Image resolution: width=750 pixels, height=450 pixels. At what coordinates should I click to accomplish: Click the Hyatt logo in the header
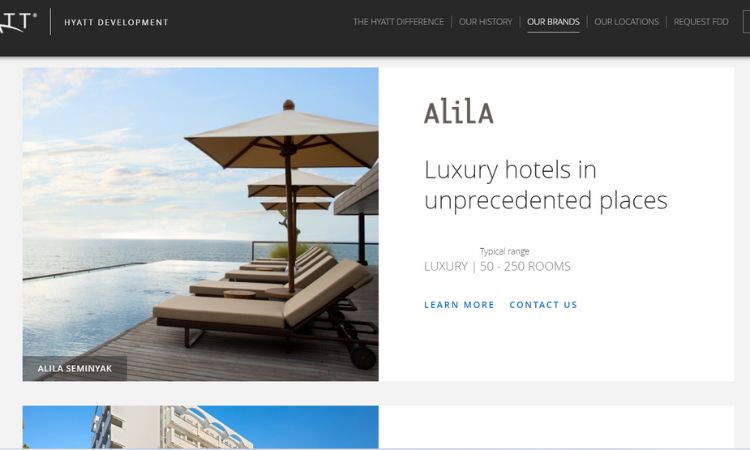tap(18, 22)
